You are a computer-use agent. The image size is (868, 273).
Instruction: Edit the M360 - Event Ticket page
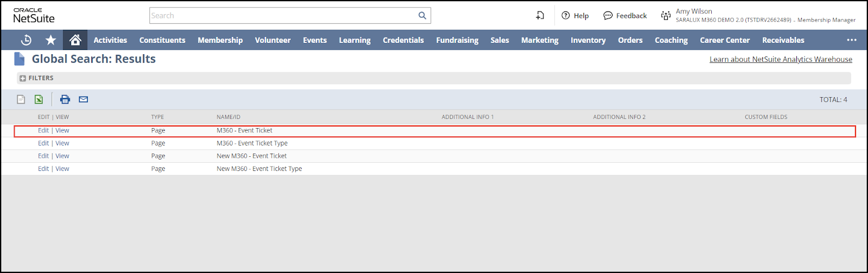(x=43, y=130)
